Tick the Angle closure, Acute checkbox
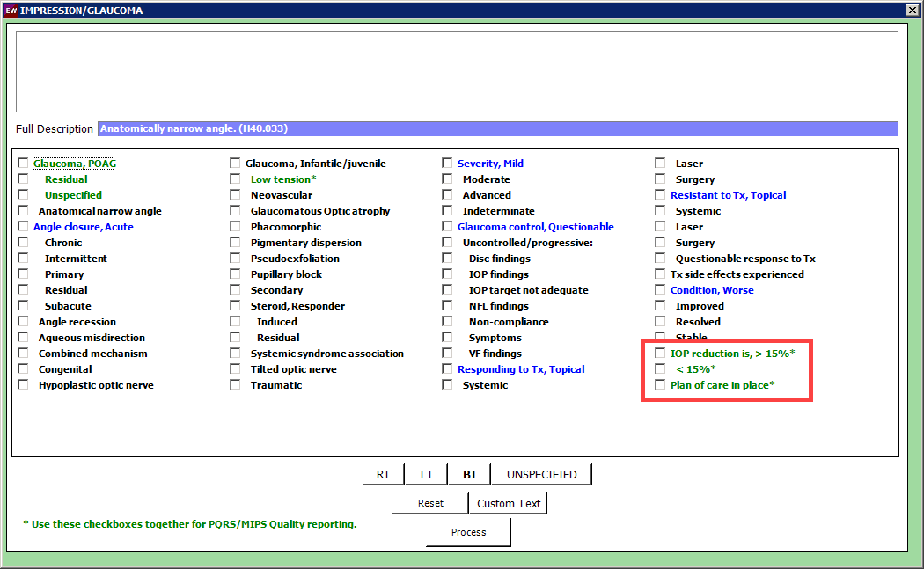 point(23,227)
